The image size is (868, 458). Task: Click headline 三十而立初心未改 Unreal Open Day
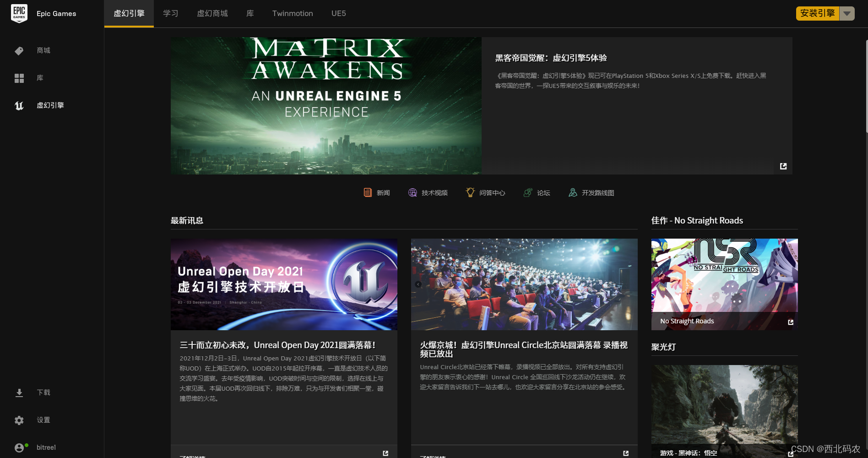coord(277,345)
